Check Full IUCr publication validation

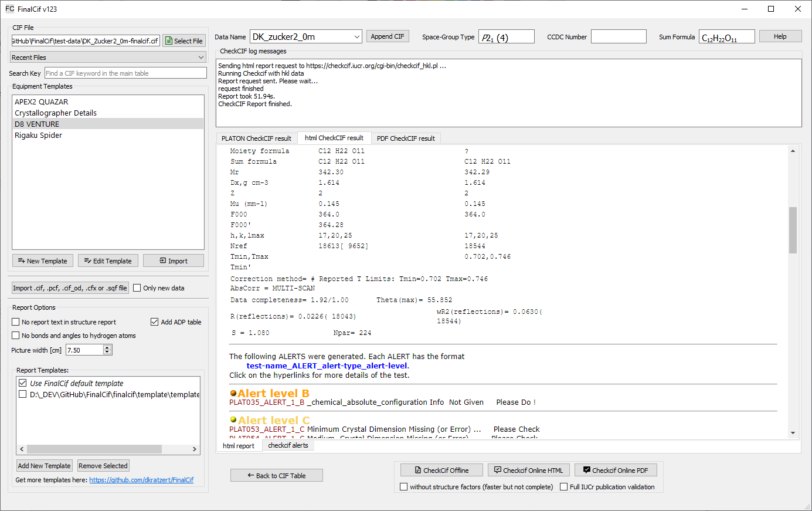pyautogui.click(x=564, y=487)
